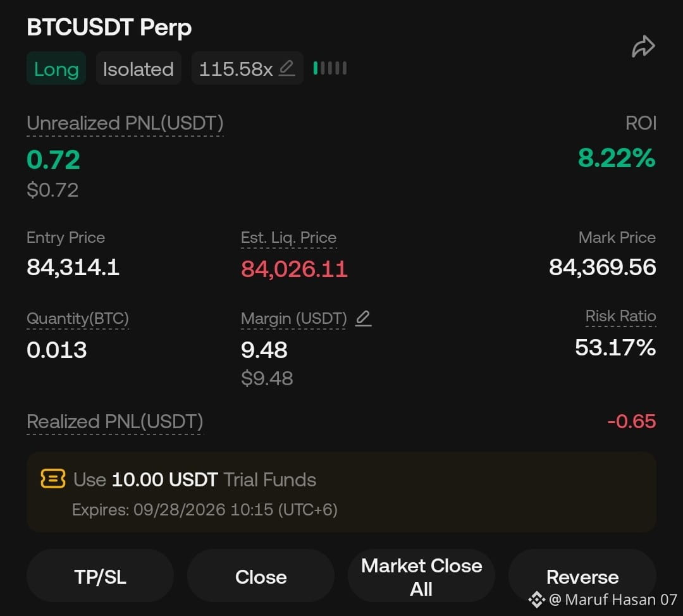Open the Risk Ratio tooltip
The height and width of the screenshot is (616, 683).
(x=620, y=316)
